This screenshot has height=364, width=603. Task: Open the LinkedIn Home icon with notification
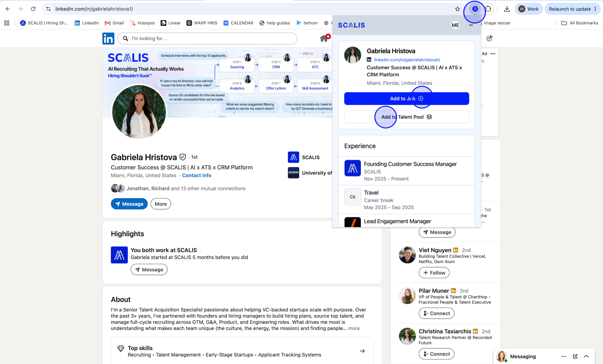[325, 38]
